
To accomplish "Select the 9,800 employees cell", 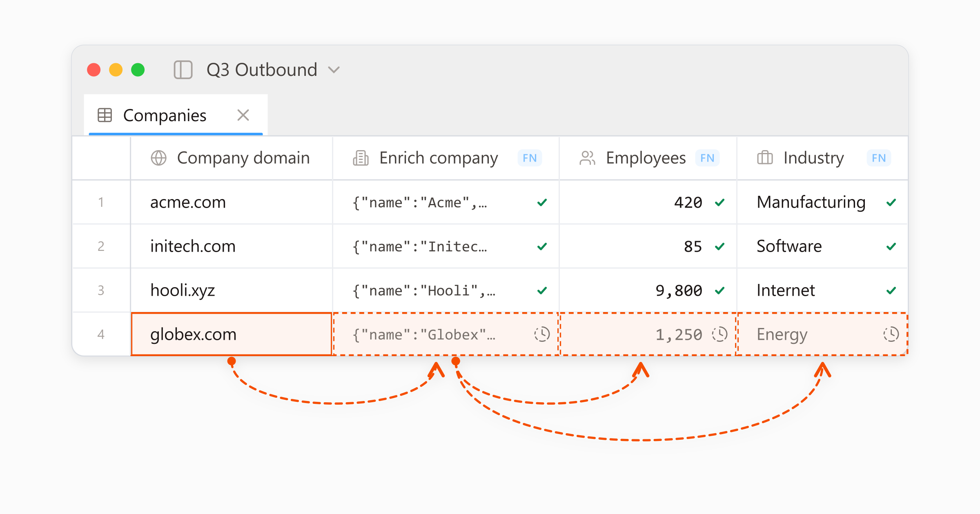I will tap(648, 290).
